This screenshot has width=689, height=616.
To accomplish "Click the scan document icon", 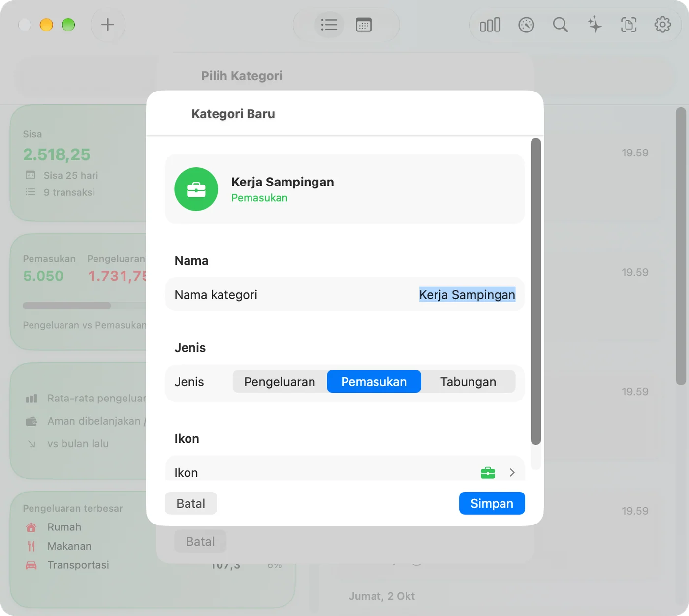I will (628, 25).
